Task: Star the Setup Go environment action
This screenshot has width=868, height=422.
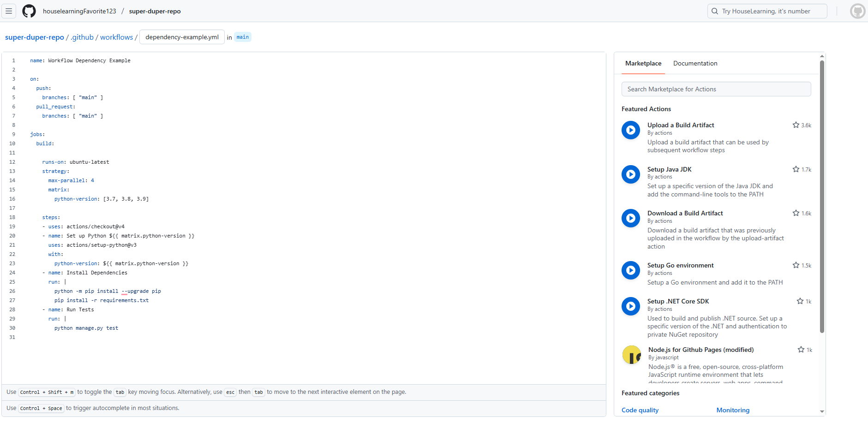Action: click(x=796, y=265)
